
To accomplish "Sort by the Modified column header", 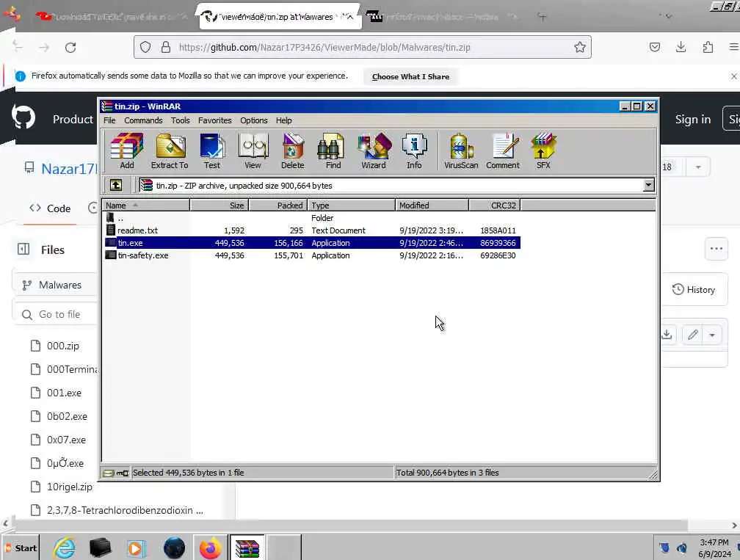I will tap(432, 206).
